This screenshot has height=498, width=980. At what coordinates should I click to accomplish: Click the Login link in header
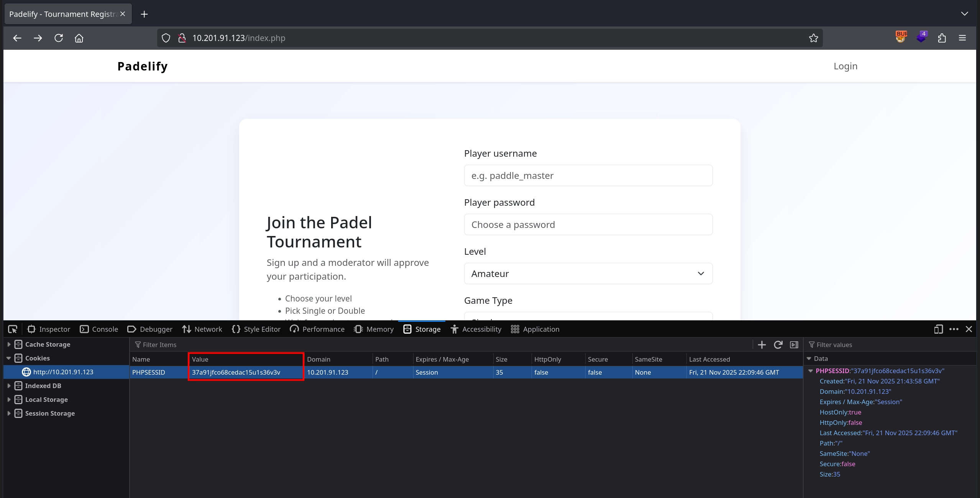point(845,66)
